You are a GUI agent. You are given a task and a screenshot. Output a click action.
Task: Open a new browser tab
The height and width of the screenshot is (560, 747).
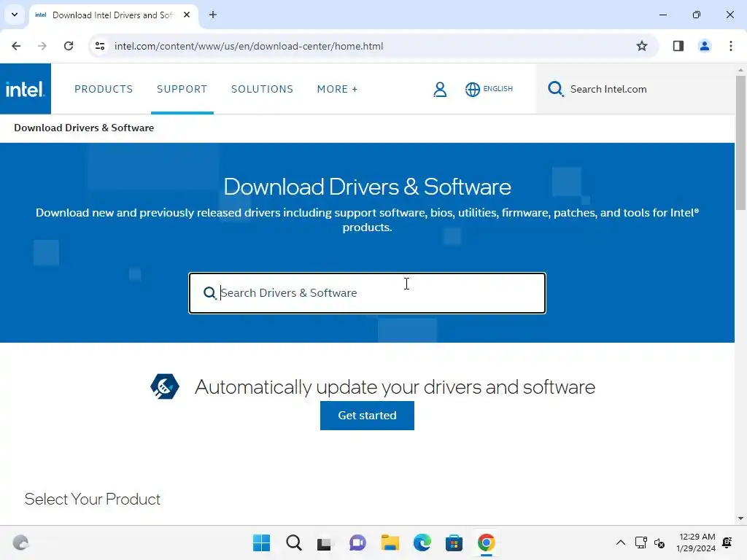213,15
